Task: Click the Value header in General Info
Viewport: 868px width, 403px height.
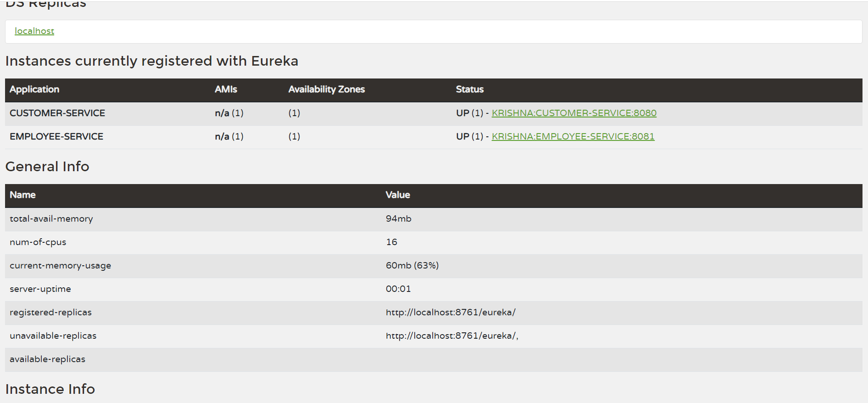Action: click(x=397, y=195)
